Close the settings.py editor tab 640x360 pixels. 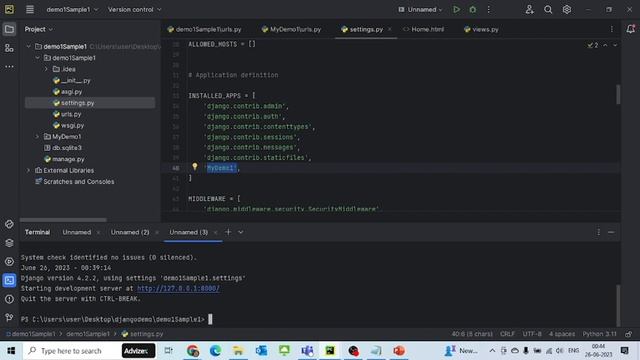point(390,29)
